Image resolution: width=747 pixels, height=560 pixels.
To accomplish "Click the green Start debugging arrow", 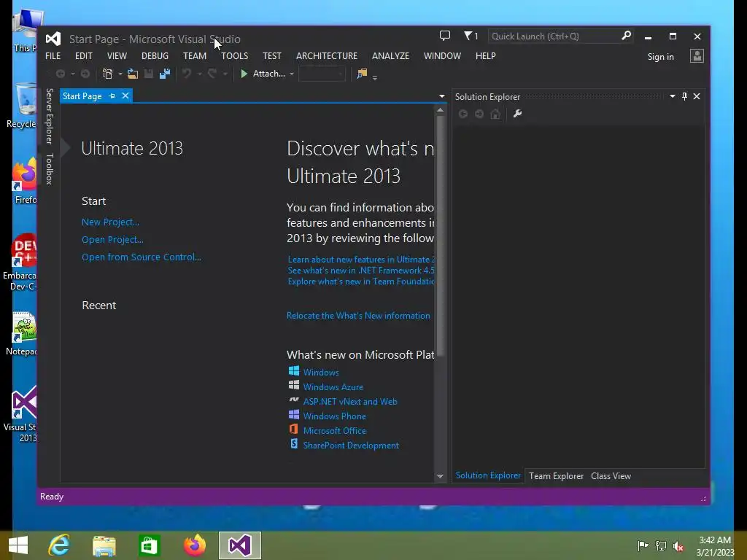I will pos(244,74).
